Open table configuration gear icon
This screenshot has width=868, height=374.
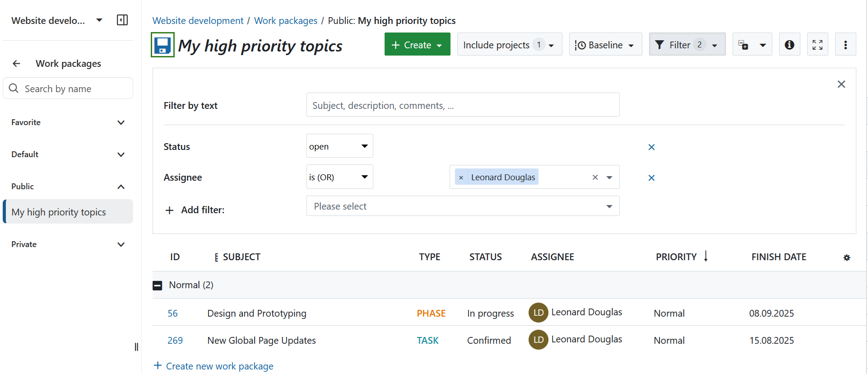(x=846, y=257)
